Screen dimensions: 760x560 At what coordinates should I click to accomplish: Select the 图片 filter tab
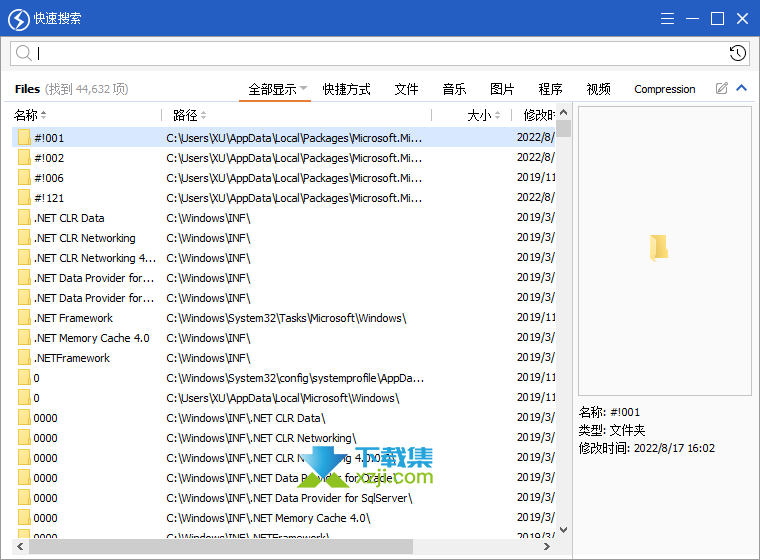[x=502, y=89]
